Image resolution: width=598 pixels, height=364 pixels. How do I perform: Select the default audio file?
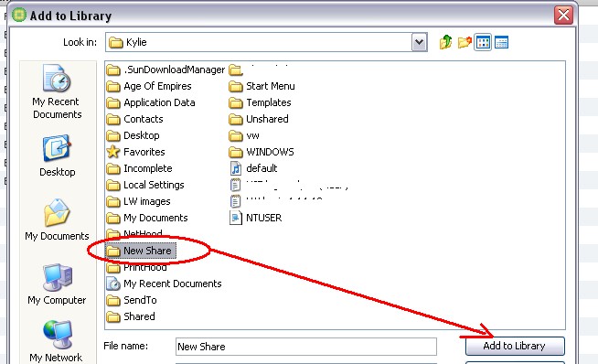point(253,168)
